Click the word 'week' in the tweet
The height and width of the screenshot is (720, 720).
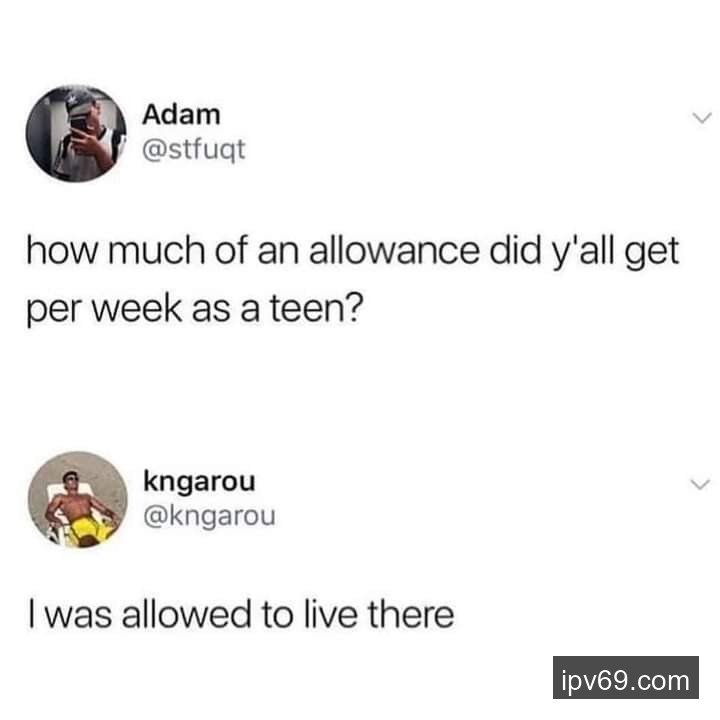click(138, 308)
